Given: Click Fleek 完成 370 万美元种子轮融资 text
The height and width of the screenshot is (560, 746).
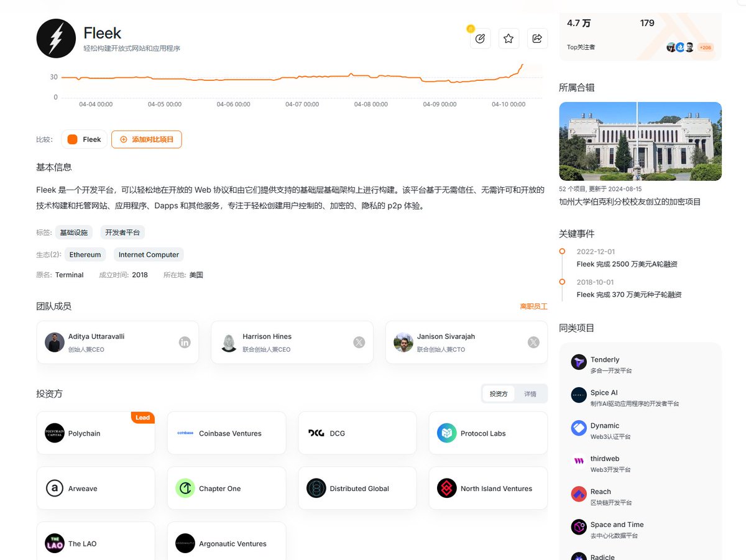Looking at the screenshot, I should click(629, 295).
